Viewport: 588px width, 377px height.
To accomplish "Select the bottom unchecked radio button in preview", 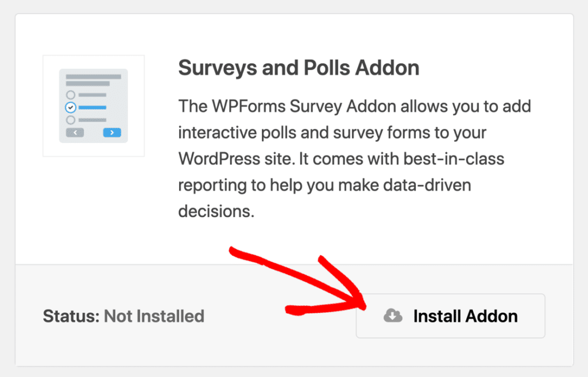I will 71,120.
